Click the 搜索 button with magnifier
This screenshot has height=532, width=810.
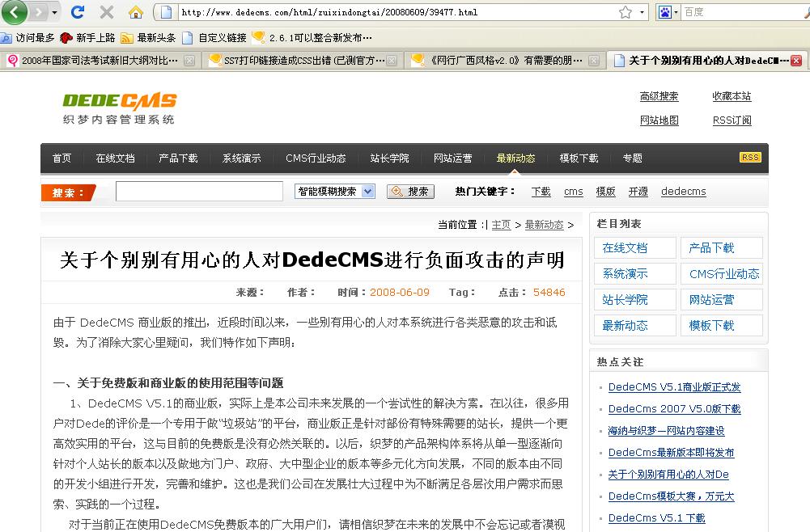tap(411, 192)
